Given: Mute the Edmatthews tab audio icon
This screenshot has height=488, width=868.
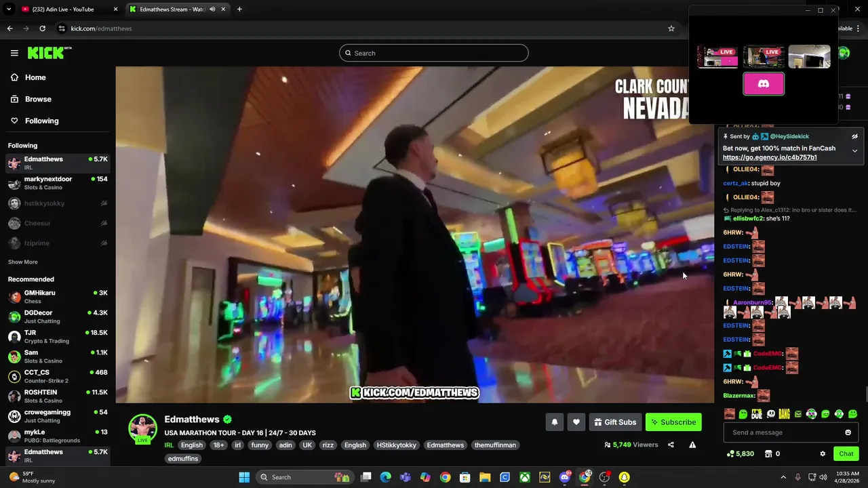Looking at the screenshot, I should tap(212, 9).
